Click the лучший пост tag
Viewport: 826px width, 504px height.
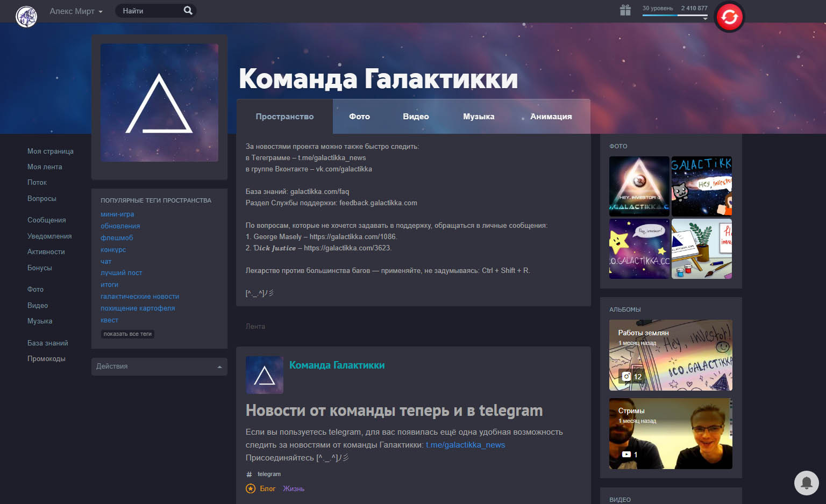point(121,273)
